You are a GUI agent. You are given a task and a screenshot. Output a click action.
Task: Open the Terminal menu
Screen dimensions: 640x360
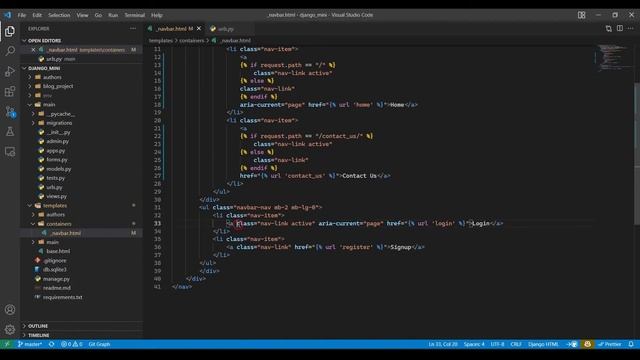[134, 15]
